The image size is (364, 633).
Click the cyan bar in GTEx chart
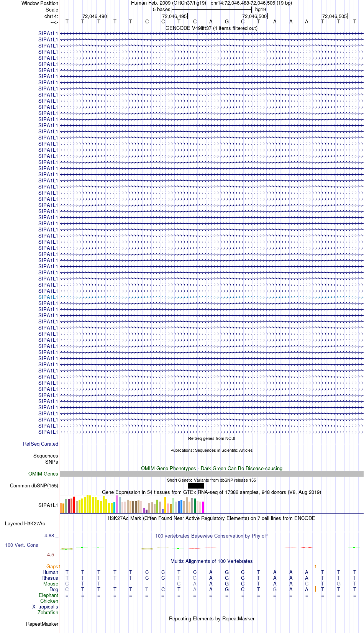(115, 507)
